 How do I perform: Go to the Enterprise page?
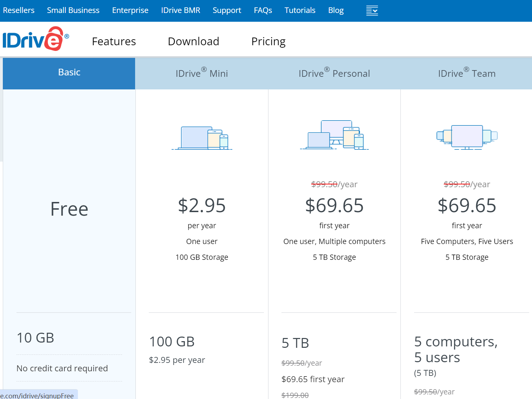click(x=130, y=11)
